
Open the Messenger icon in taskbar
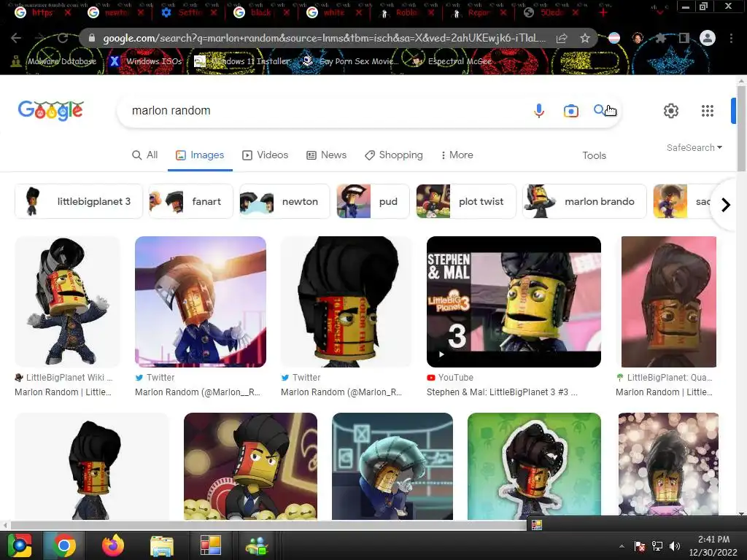pyautogui.click(x=258, y=545)
